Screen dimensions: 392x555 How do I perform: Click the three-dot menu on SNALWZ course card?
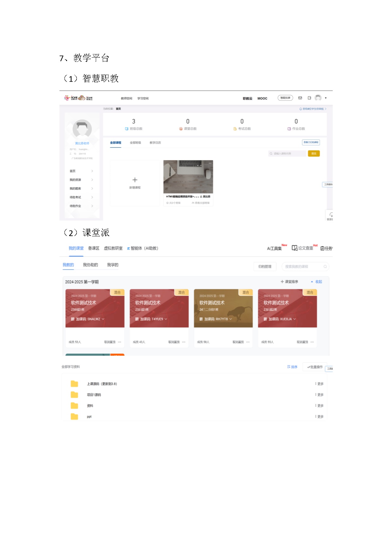119,342
